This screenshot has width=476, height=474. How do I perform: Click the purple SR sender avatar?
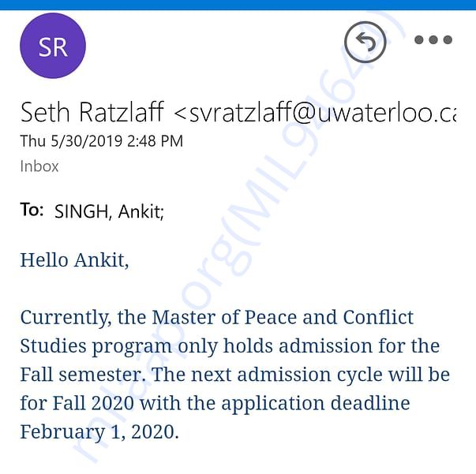[53, 46]
